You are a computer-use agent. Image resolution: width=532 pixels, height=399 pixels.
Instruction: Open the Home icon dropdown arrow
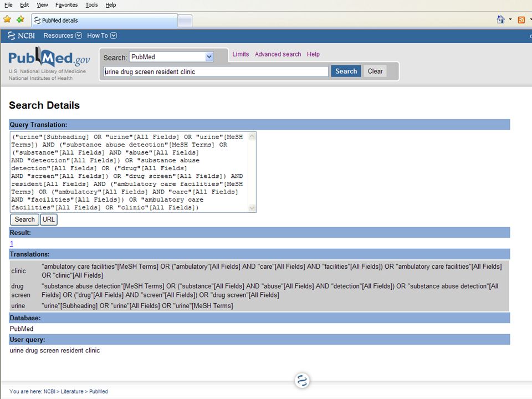[510, 20]
